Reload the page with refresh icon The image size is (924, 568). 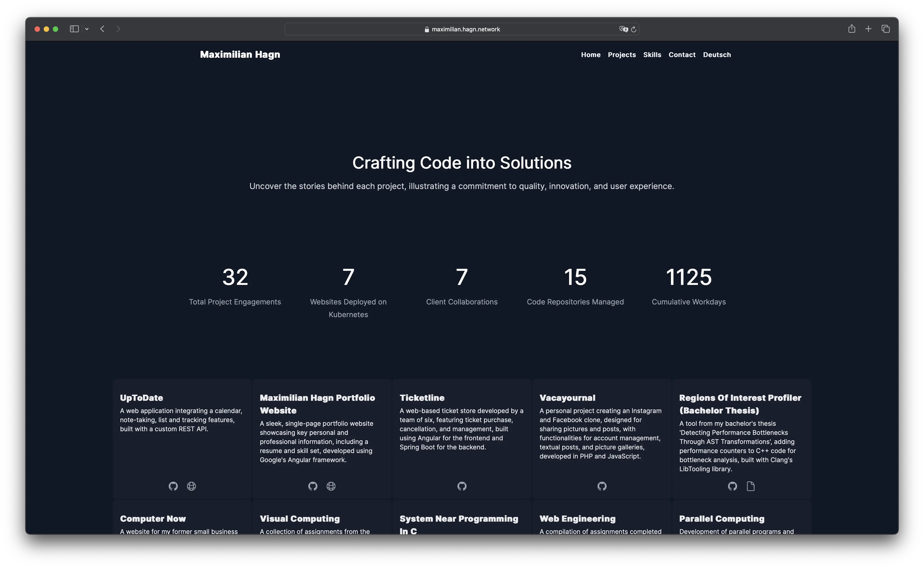click(x=634, y=29)
